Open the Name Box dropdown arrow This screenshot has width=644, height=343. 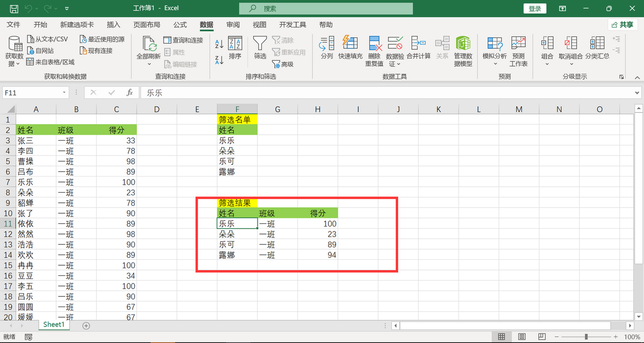pyautogui.click(x=64, y=92)
